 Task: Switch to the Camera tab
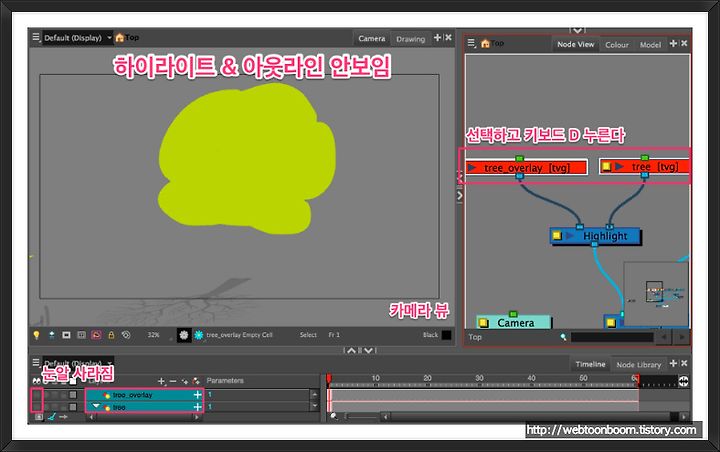pos(372,39)
